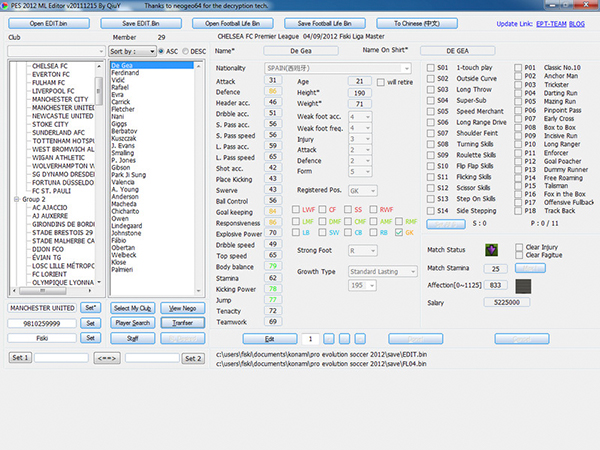The image size is (600, 450).
Task: Open the BLOG link
Action: point(577,24)
